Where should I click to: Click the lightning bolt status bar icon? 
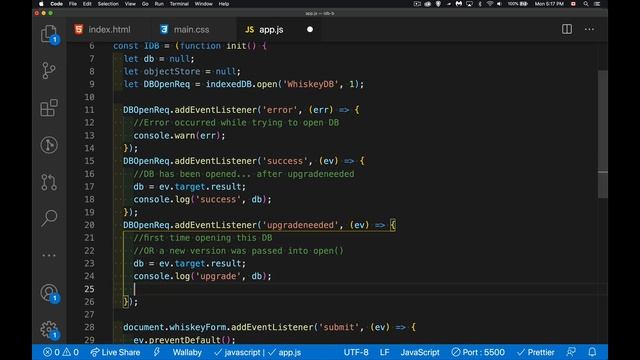tap(157, 352)
